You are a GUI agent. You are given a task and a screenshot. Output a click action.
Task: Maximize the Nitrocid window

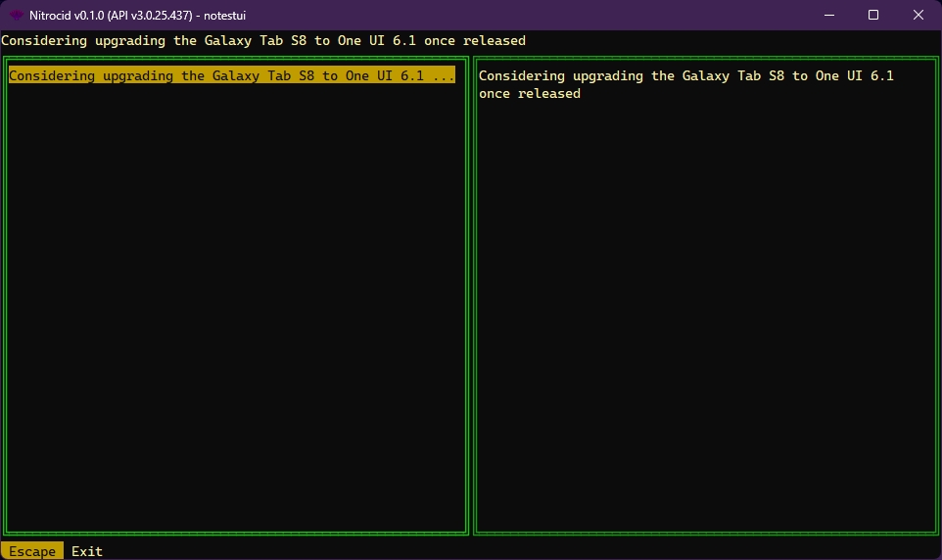point(873,15)
